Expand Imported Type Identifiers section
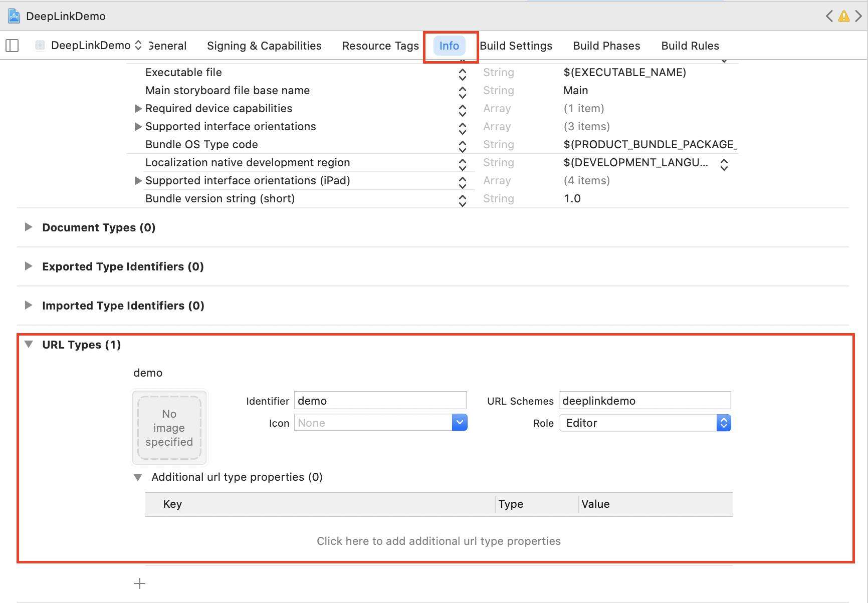This screenshot has width=868, height=603. (x=29, y=305)
